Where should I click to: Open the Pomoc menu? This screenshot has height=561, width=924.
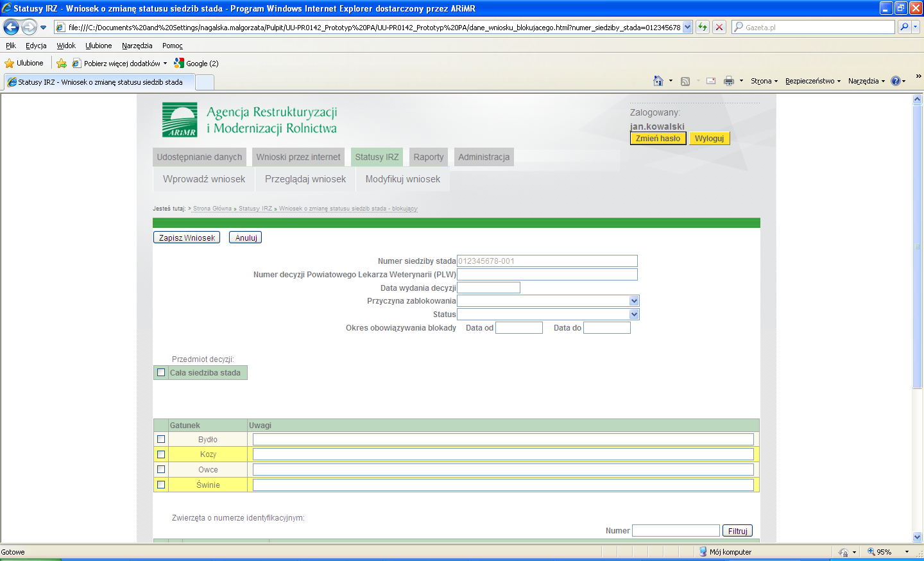click(173, 46)
